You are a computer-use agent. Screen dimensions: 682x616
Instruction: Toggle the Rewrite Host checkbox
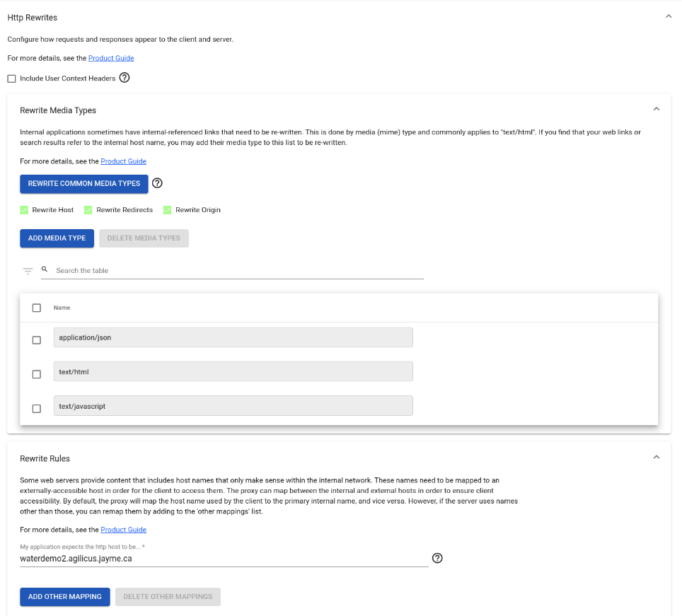(x=24, y=210)
